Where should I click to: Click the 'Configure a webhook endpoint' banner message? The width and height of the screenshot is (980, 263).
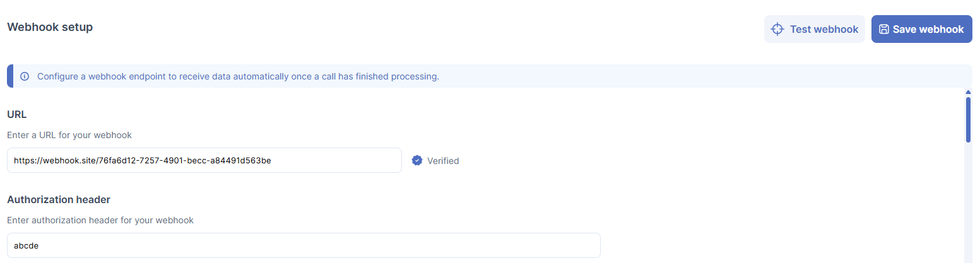click(238, 76)
